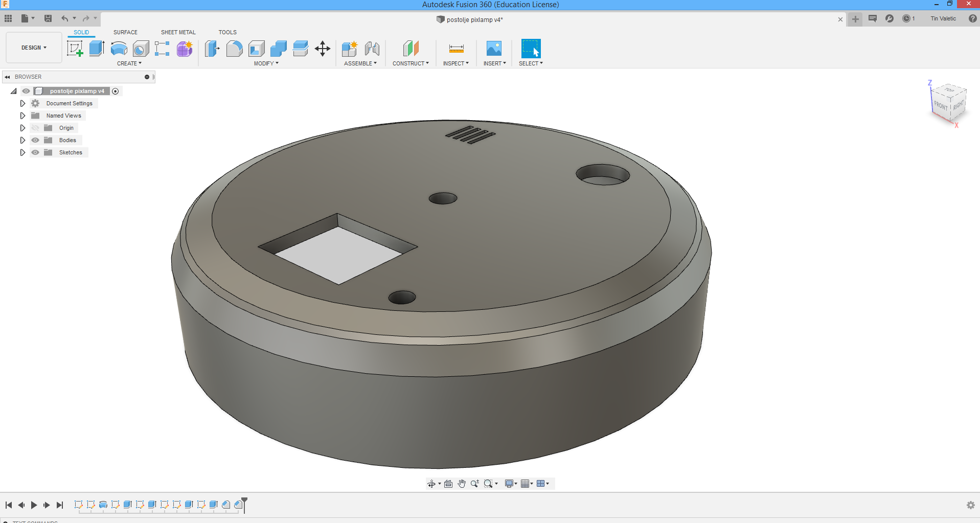The width and height of the screenshot is (980, 523).
Task: Select the SOLID tab
Action: (81, 32)
